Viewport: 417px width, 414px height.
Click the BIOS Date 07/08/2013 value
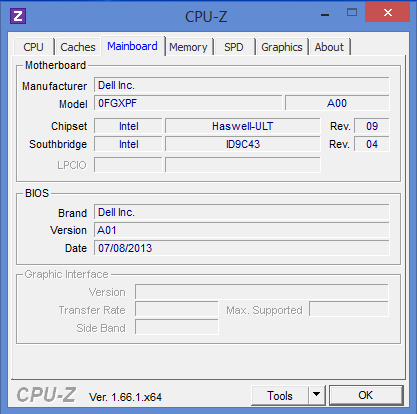tap(242, 248)
